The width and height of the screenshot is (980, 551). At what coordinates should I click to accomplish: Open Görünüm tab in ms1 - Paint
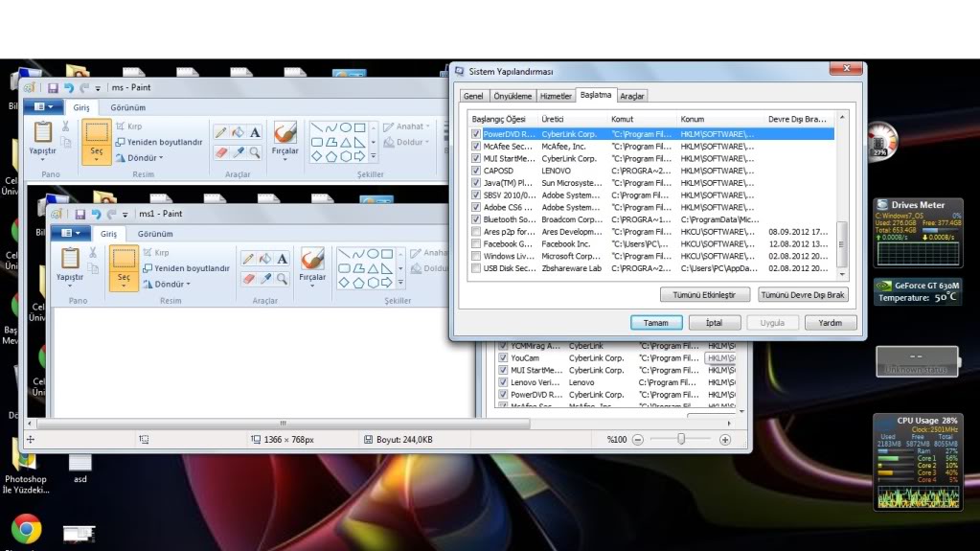[155, 234]
